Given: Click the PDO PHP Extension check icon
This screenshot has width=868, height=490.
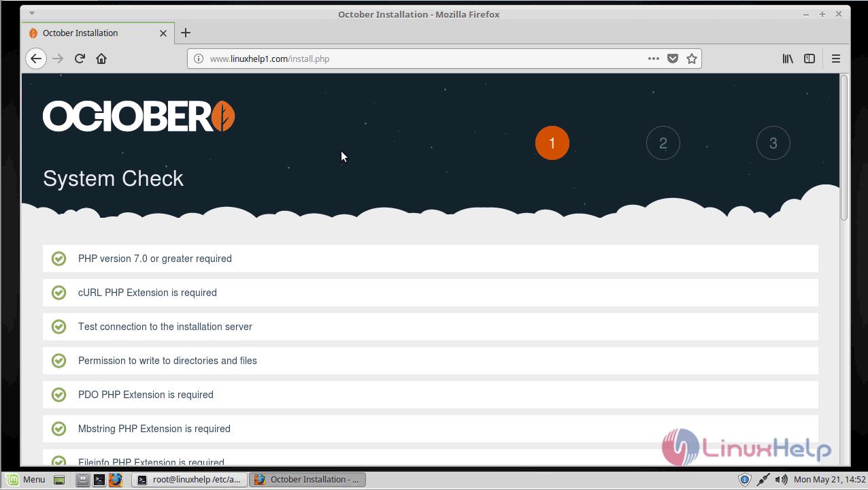Looking at the screenshot, I should click(59, 395).
